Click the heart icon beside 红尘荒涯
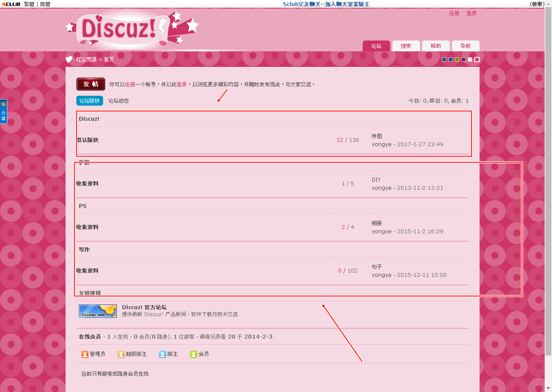Image resolution: width=552 pixels, height=392 pixels. point(69,59)
